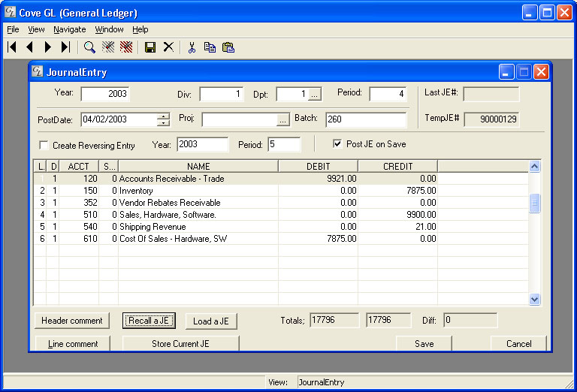Click credit amount 21.00
The height and width of the screenshot is (392, 577).
point(426,227)
